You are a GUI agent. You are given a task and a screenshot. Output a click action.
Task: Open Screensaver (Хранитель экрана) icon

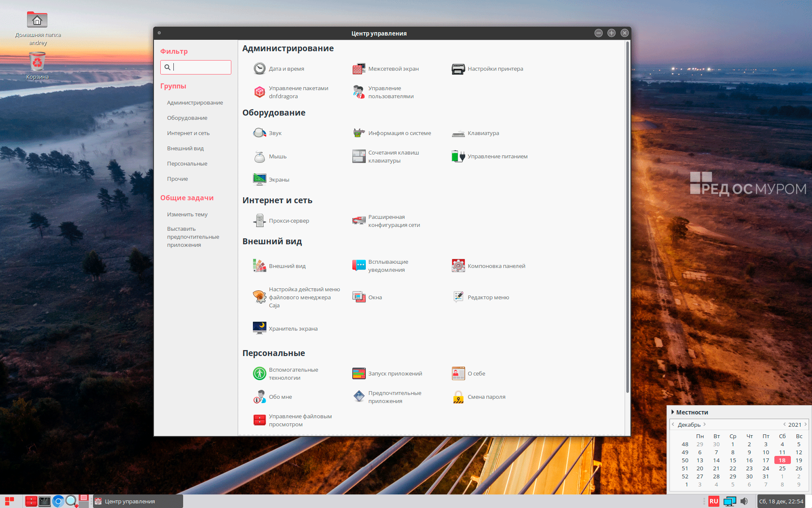(x=259, y=329)
